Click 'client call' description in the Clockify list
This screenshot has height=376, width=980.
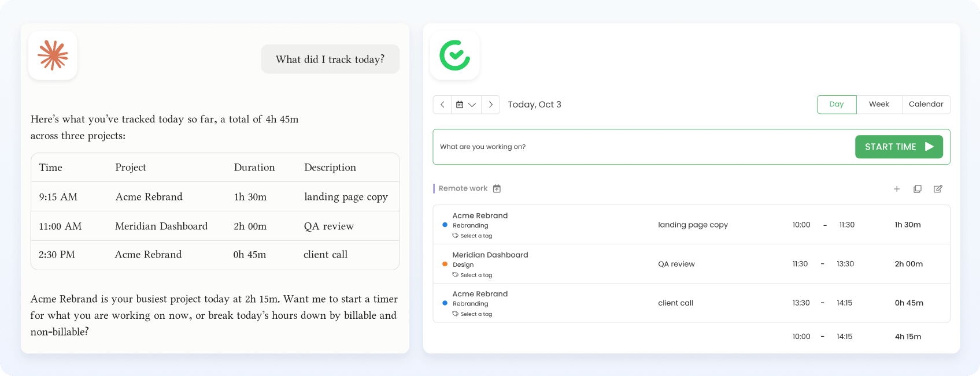(675, 303)
